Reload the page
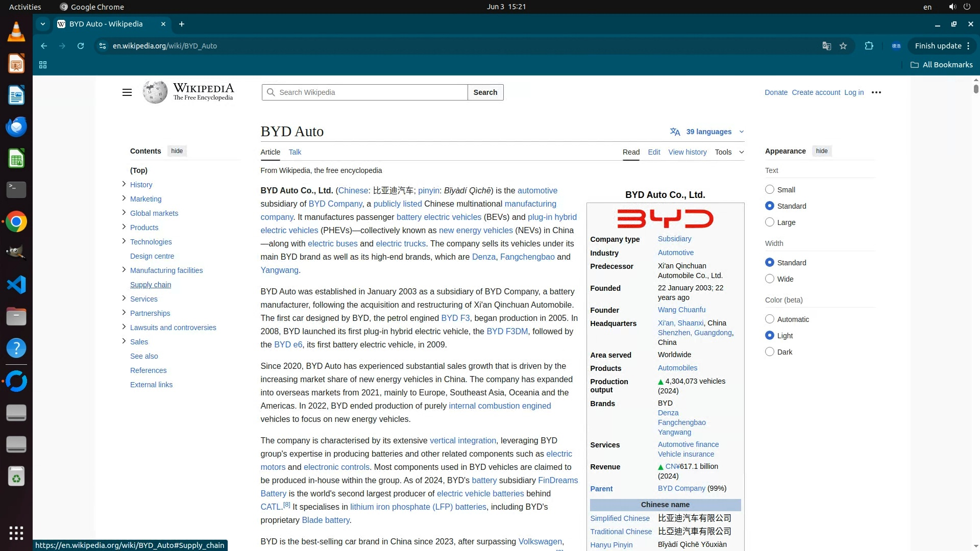 pyautogui.click(x=81, y=46)
